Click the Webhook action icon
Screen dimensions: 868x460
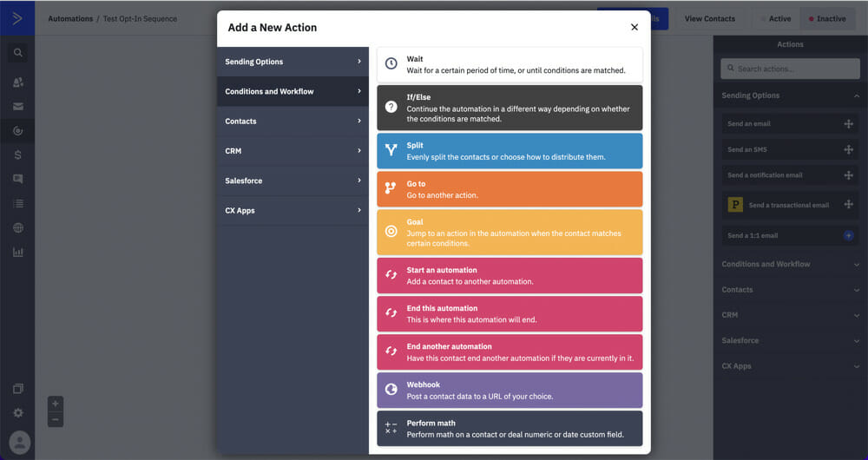coord(391,389)
